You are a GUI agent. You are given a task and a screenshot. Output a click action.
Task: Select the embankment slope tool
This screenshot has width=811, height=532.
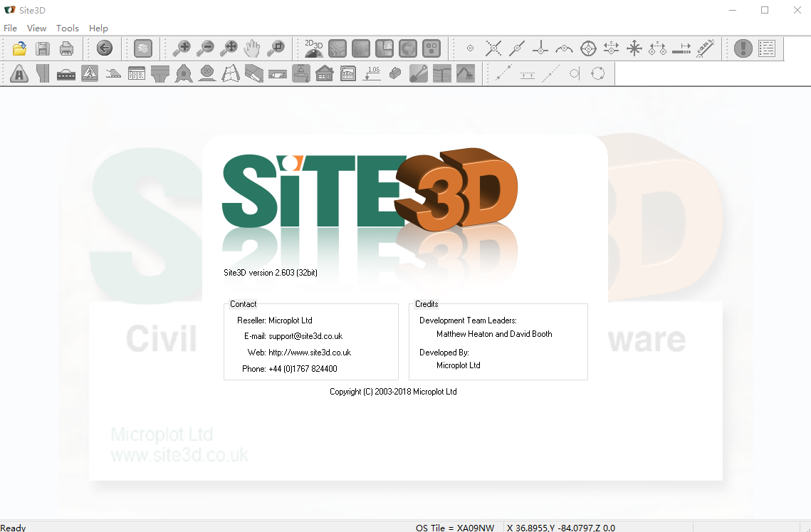[113, 74]
